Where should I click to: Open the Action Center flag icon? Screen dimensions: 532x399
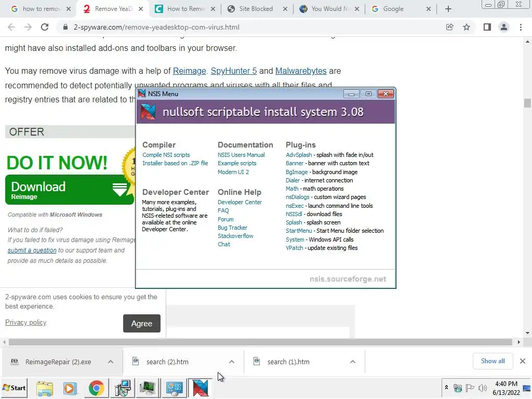[470, 388]
